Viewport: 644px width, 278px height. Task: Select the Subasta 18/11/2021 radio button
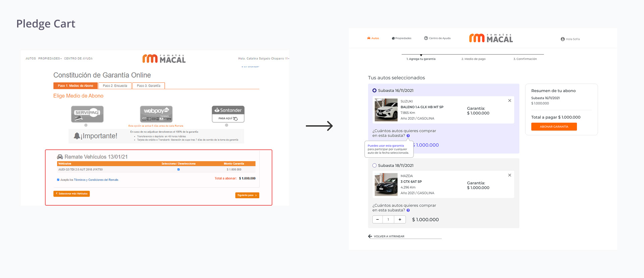[374, 165]
